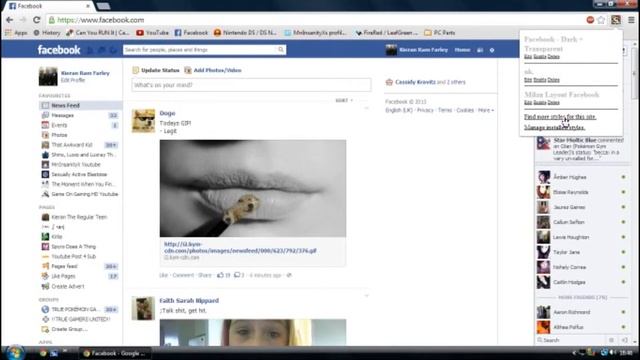Click Kieran Ram Farley in the header
The width and height of the screenshot is (640, 360).
click(x=423, y=50)
